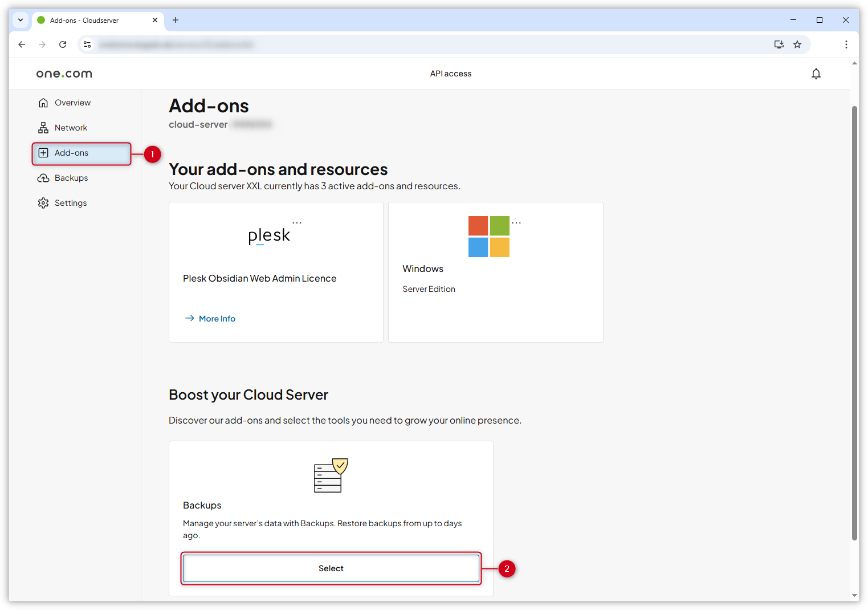Viewport: 868px width, 610px height.
Task: Bookmark this page with the star icon
Action: (x=797, y=44)
